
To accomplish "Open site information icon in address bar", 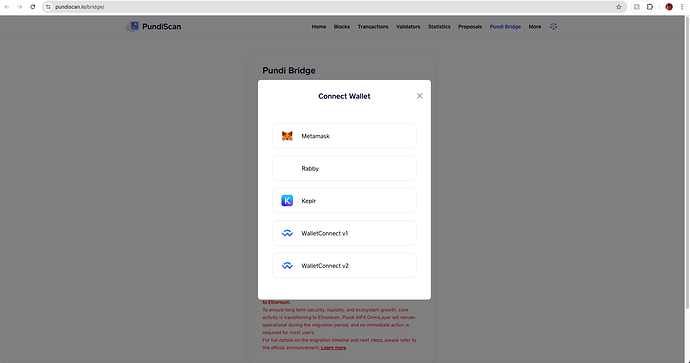I will (x=48, y=7).
